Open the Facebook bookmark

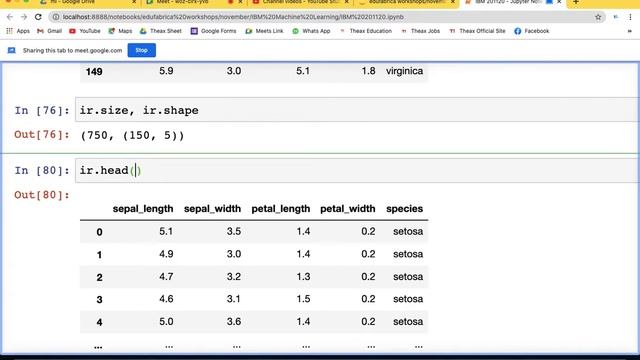pos(531,31)
